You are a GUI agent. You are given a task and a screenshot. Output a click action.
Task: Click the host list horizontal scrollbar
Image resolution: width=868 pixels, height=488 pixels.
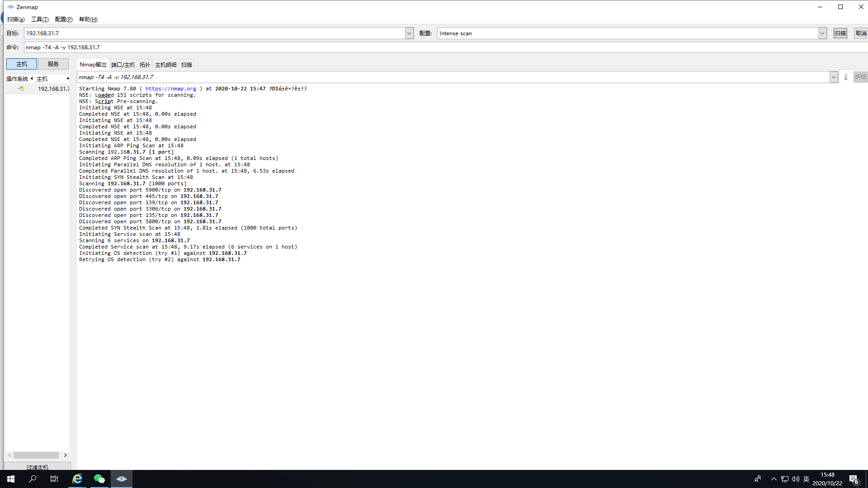coord(36,455)
